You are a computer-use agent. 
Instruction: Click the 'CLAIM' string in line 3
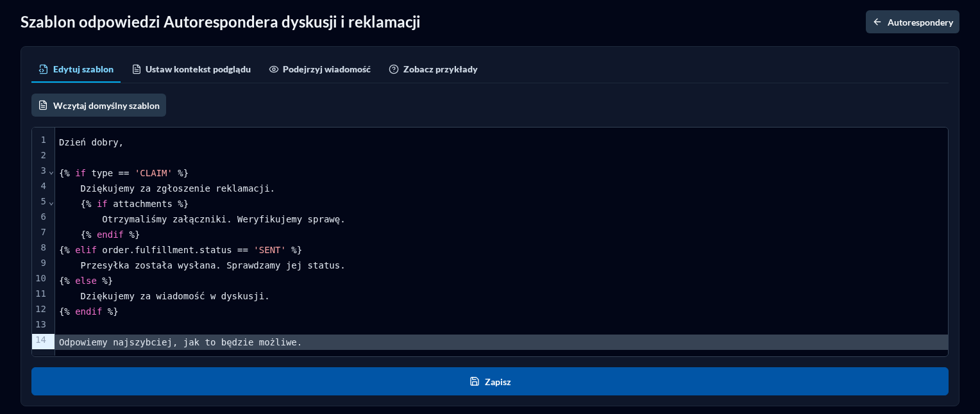153,173
